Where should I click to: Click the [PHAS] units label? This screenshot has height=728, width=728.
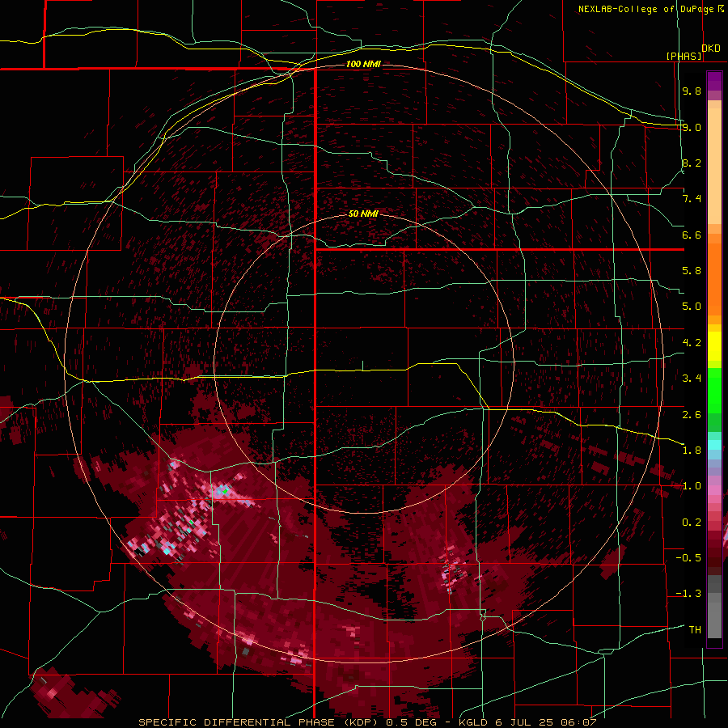684,56
